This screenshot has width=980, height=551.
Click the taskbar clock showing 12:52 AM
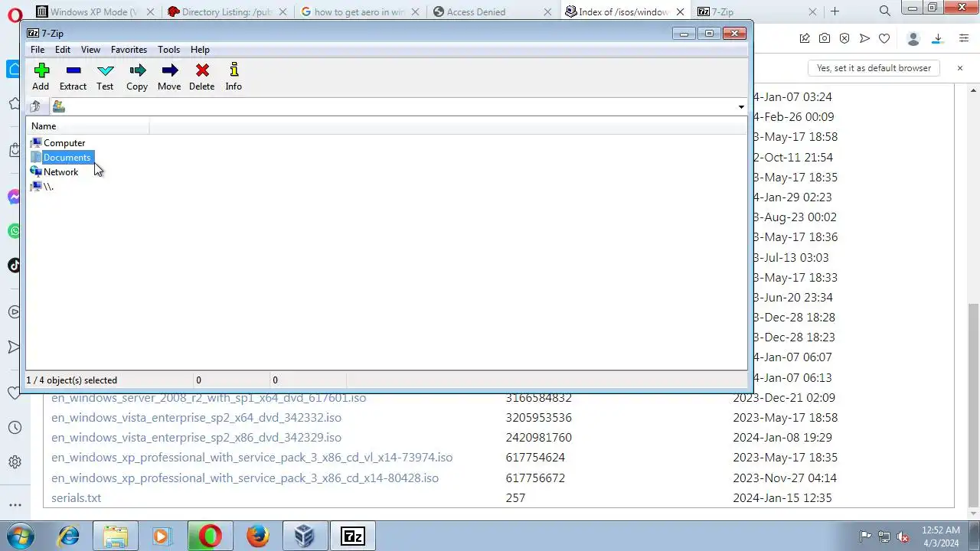pyautogui.click(x=941, y=536)
